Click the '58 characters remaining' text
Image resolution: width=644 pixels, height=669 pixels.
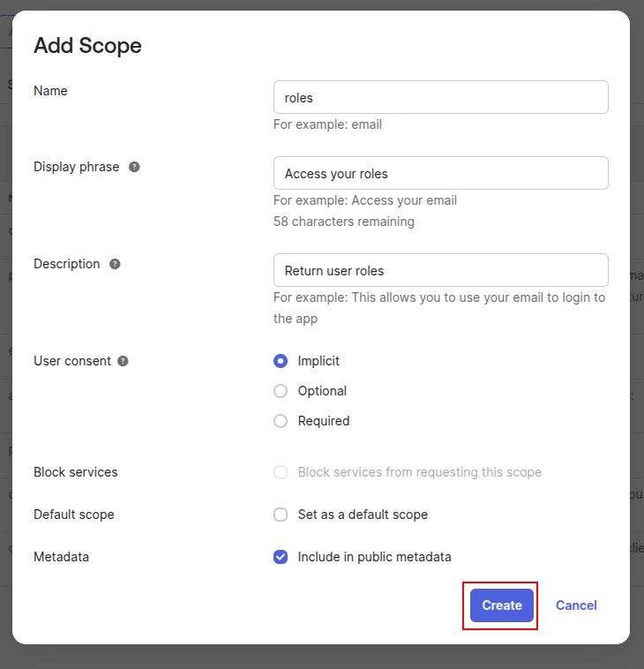[x=344, y=222]
